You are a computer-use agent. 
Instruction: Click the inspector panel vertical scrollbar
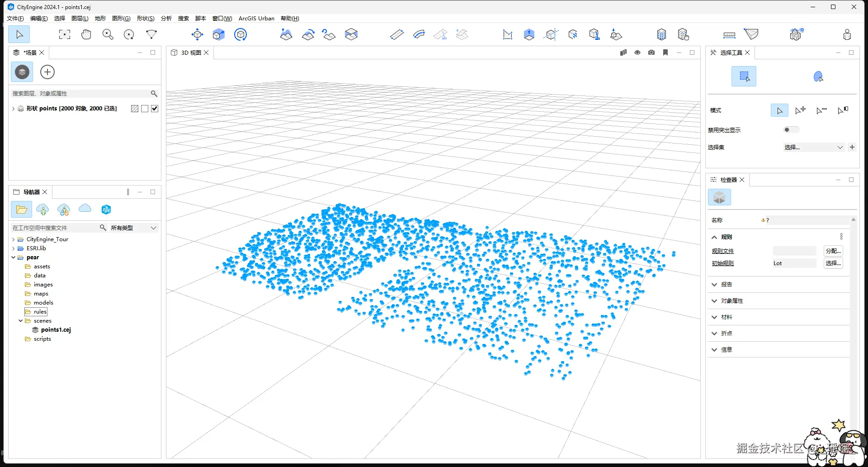pos(854,317)
